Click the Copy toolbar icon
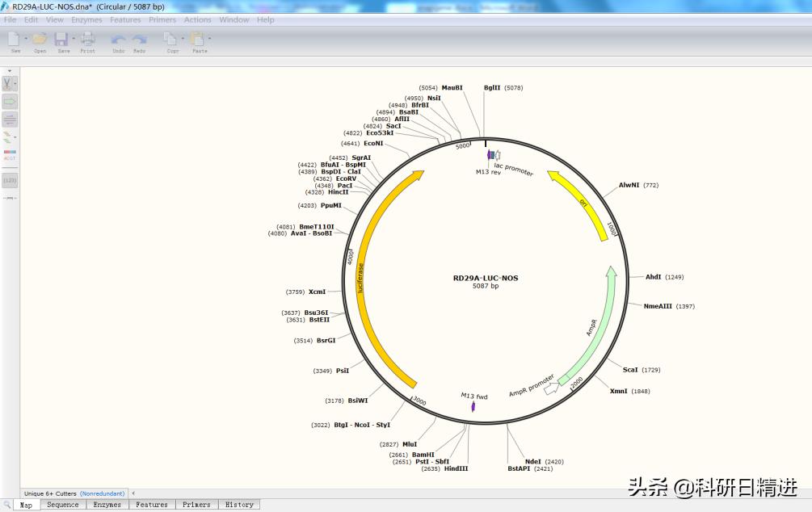The image size is (812, 512). coord(171,38)
